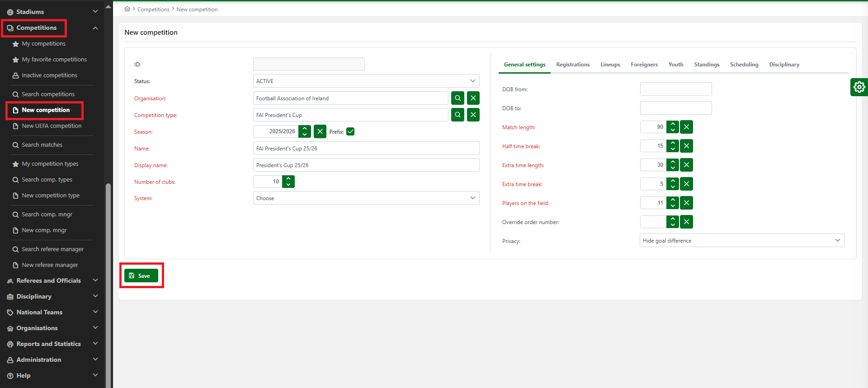The image size is (868, 388).
Task: Click the Organisation search magnifier icon
Action: 458,98
